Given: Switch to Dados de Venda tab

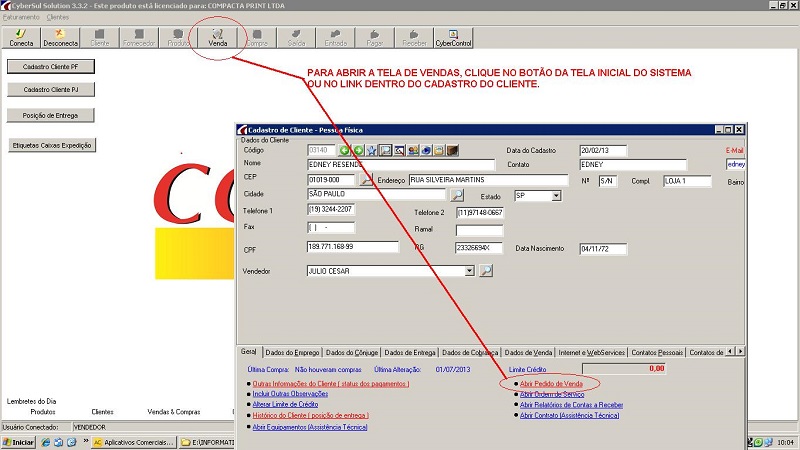Looking at the screenshot, I should [528, 353].
